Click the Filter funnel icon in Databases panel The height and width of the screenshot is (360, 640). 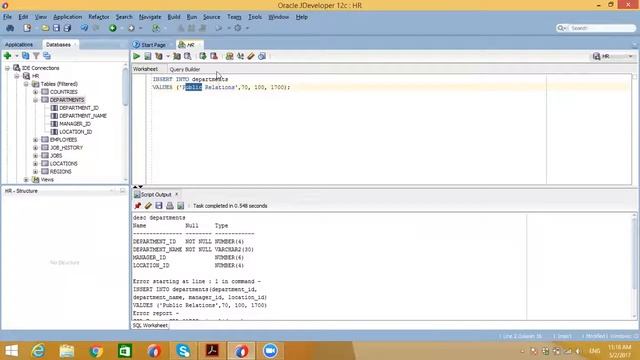pos(36,56)
